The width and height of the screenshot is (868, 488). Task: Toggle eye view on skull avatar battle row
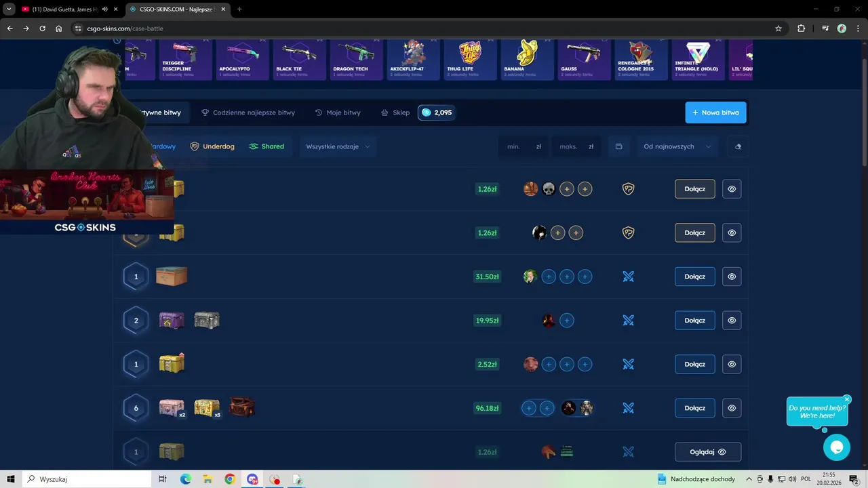pyautogui.click(x=732, y=189)
